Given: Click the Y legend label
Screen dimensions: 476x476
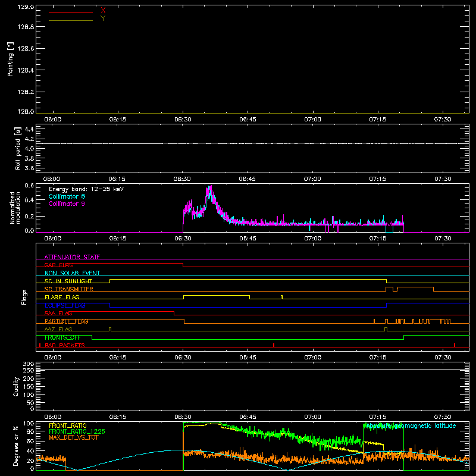Looking at the screenshot, I should tap(103, 18).
